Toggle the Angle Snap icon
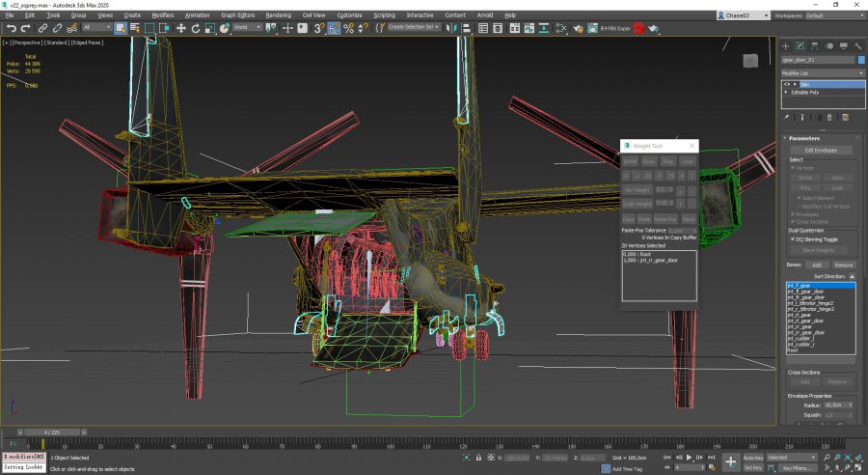868x475 pixels. tap(334, 28)
